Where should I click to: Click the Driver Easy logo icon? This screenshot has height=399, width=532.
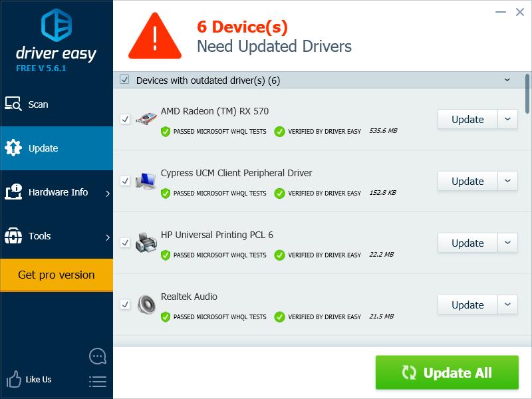pos(57,25)
